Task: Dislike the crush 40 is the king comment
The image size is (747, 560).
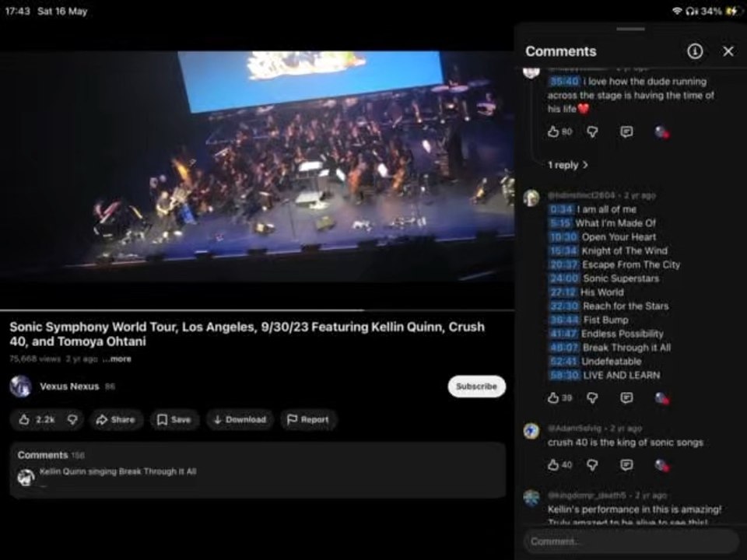Action: point(592,465)
